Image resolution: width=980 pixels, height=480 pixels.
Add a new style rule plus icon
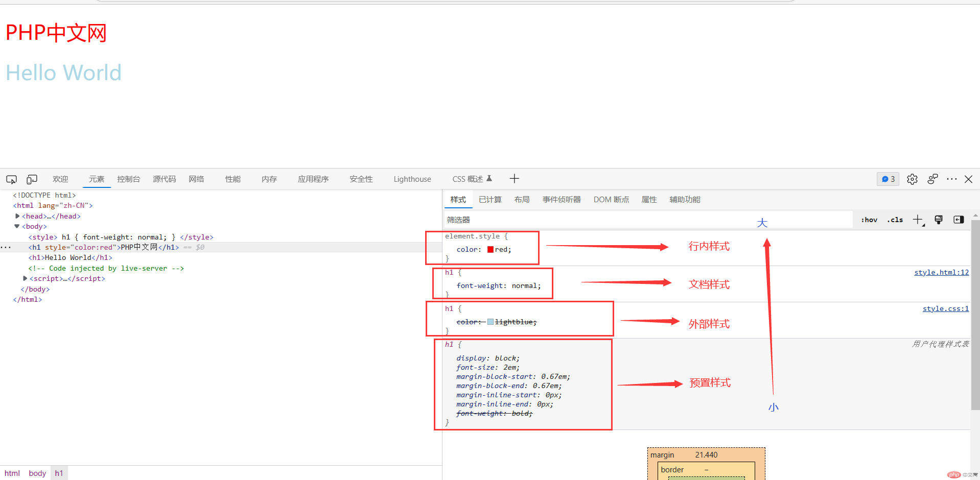[x=918, y=220]
